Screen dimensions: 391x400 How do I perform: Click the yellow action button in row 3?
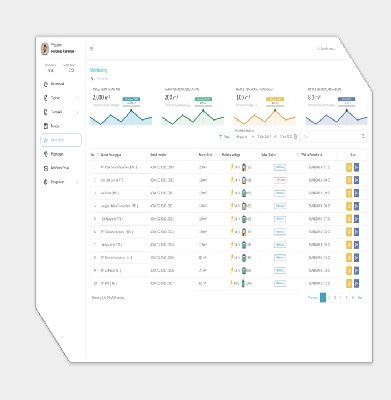pos(349,193)
